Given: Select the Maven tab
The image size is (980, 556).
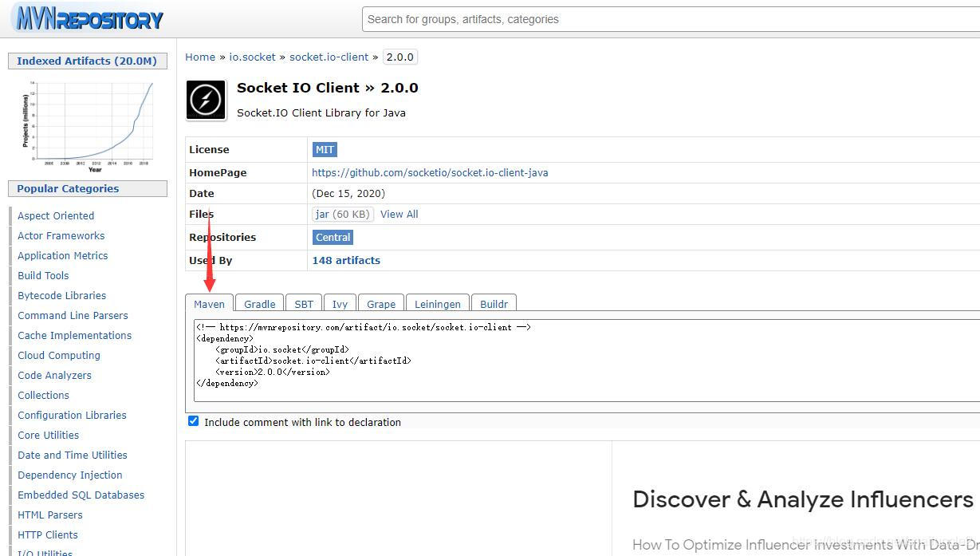Looking at the screenshot, I should point(210,304).
